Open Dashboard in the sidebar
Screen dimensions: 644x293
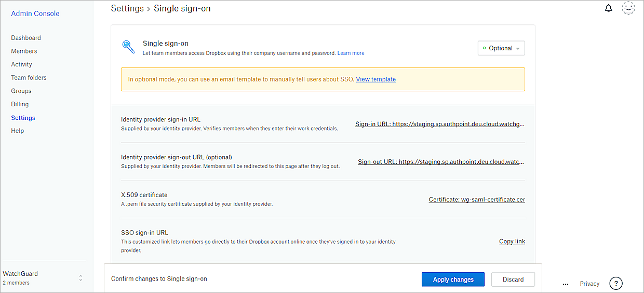click(26, 38)
